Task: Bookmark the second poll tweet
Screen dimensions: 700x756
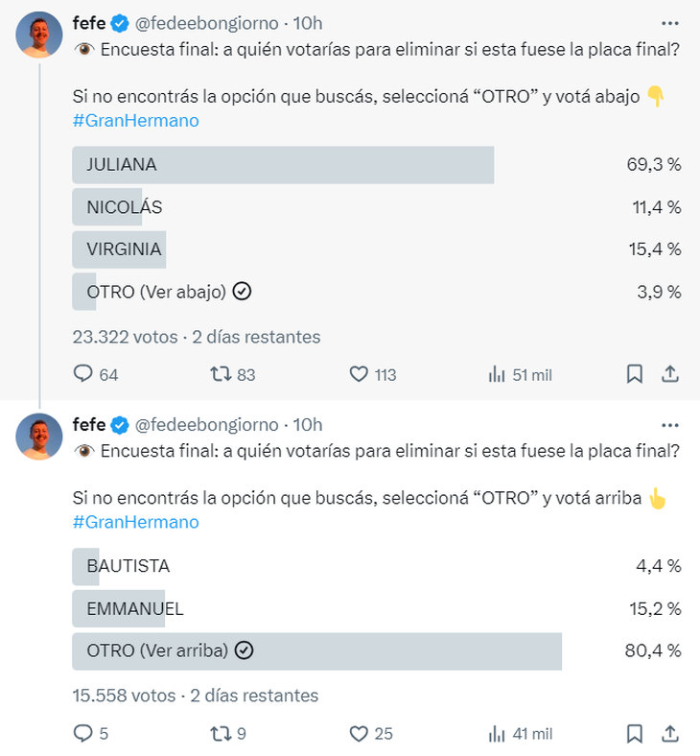Action: click(x=635, y=733)
